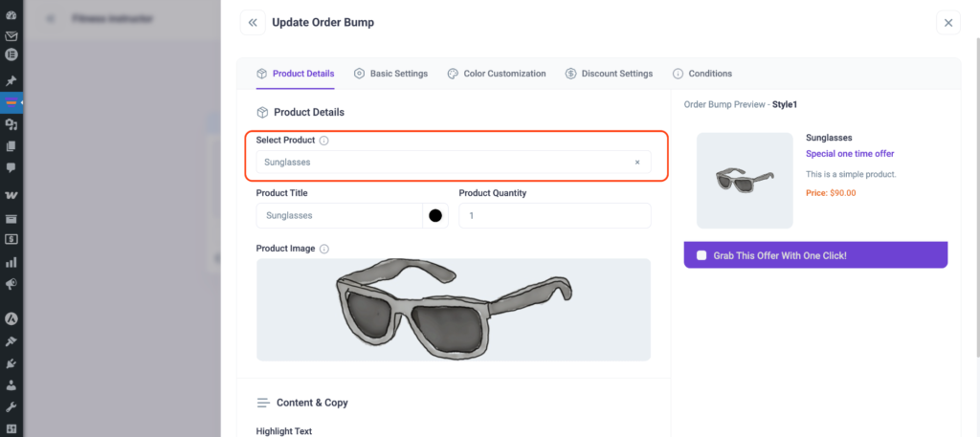Open the Astra 'A' circle sidebar icon

[x=11, y=318]
